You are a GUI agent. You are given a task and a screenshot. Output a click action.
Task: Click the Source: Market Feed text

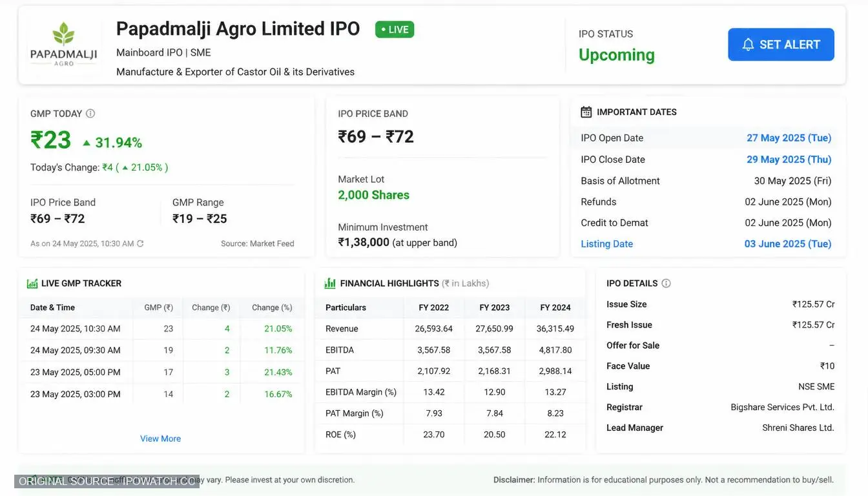(x=258, y=243)
